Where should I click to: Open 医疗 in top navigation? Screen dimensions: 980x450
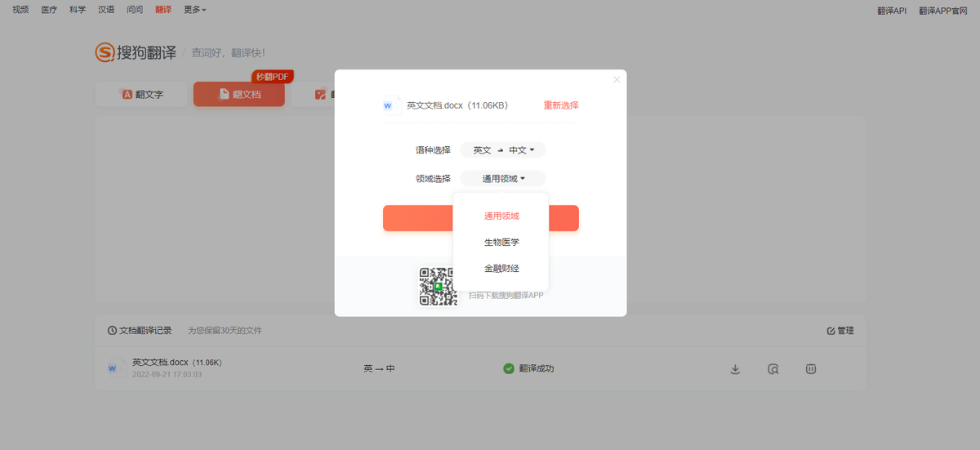click(x=49, y=10)
